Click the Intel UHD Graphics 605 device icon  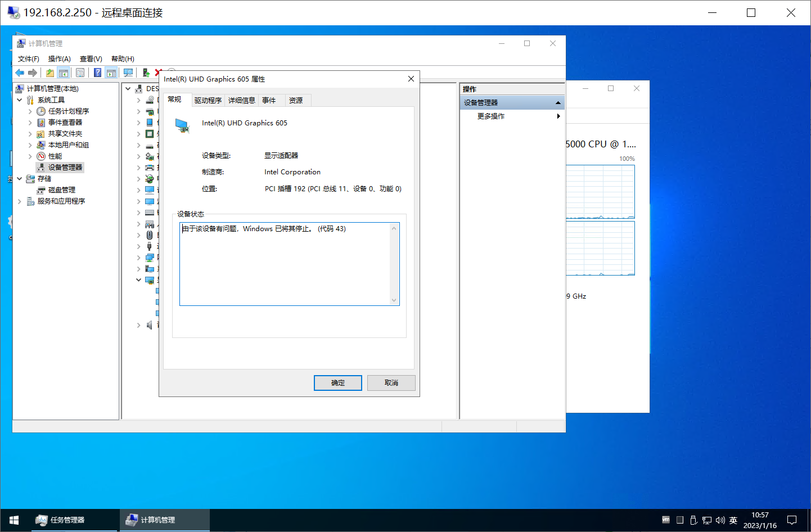182,125
